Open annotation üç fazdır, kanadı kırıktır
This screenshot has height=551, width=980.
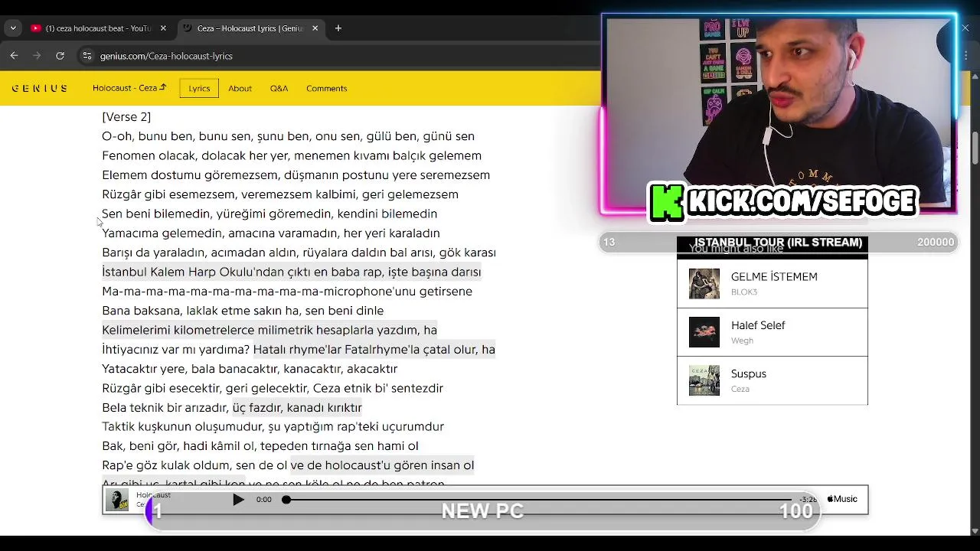pos(297,407)
